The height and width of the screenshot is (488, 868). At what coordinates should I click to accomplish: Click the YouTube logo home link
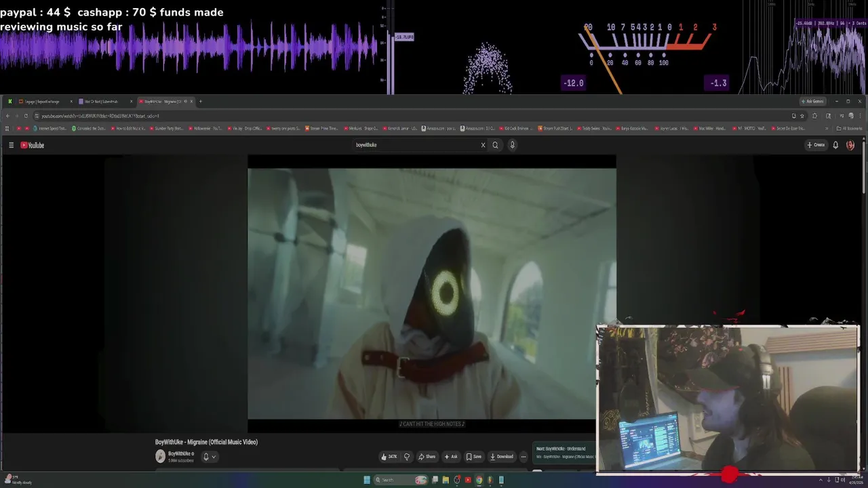(x=33, y=145)
